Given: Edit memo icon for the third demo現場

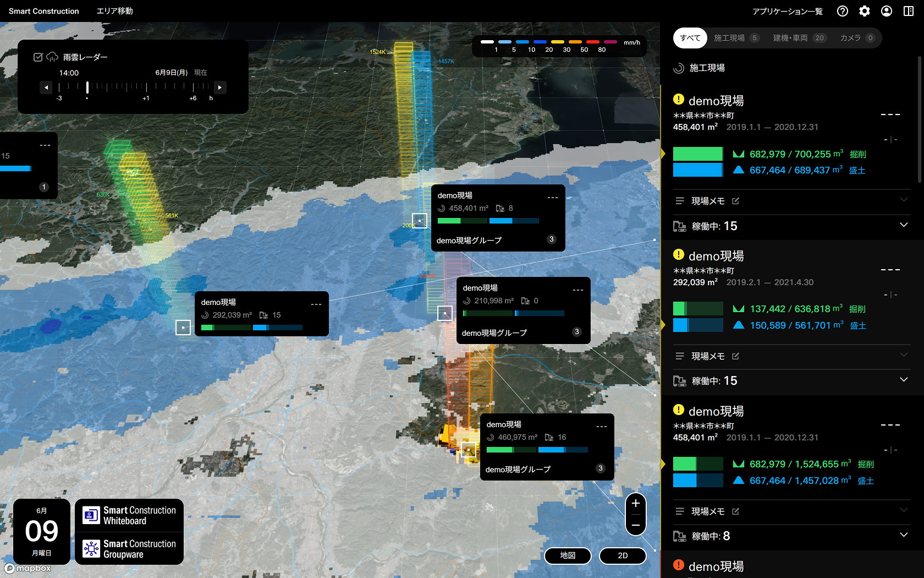Looking at the screenshot, I should pyautogui.click(x=736, y=511).
